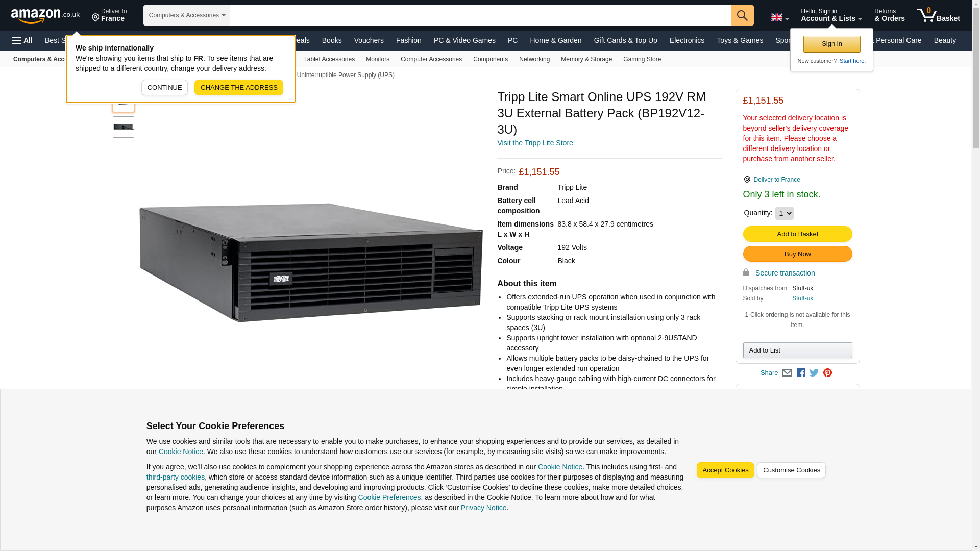Expand the Quantity dropdown

click(784, 213)
